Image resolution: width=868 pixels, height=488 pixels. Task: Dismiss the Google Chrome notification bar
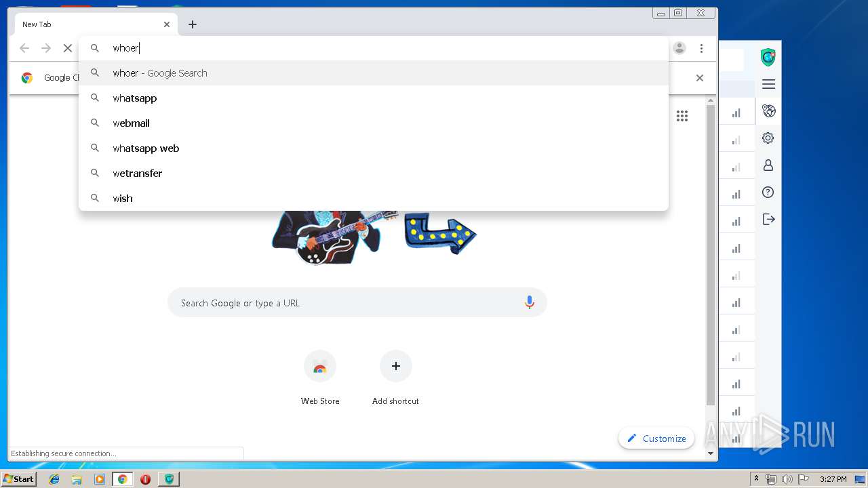(x=700, y=78)
